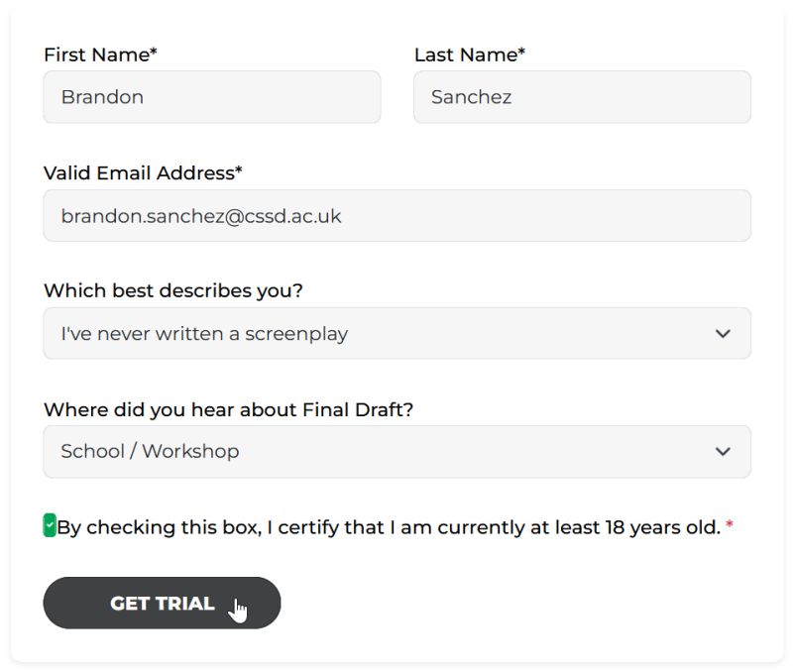Tick the 18 years old certification checkbox
Image resolution: width=793 pixels, height=672 pixels.
coord(50,525)
